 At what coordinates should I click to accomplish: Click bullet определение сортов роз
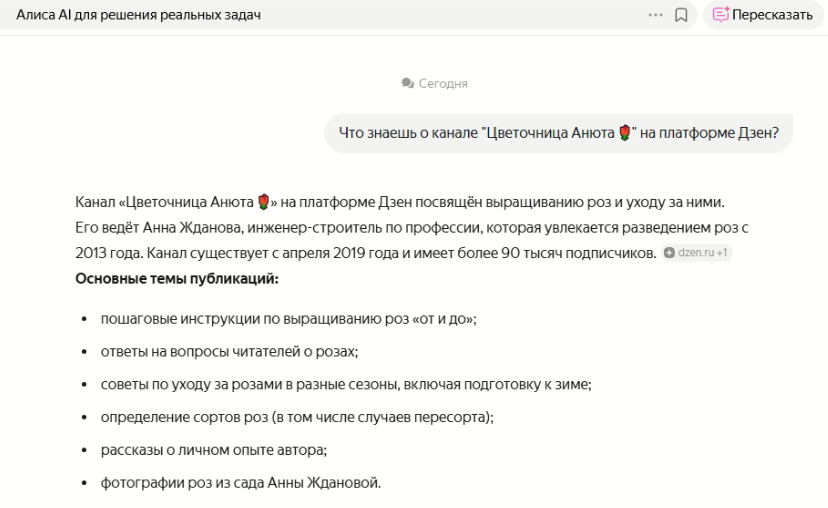(x=297, y=417)
